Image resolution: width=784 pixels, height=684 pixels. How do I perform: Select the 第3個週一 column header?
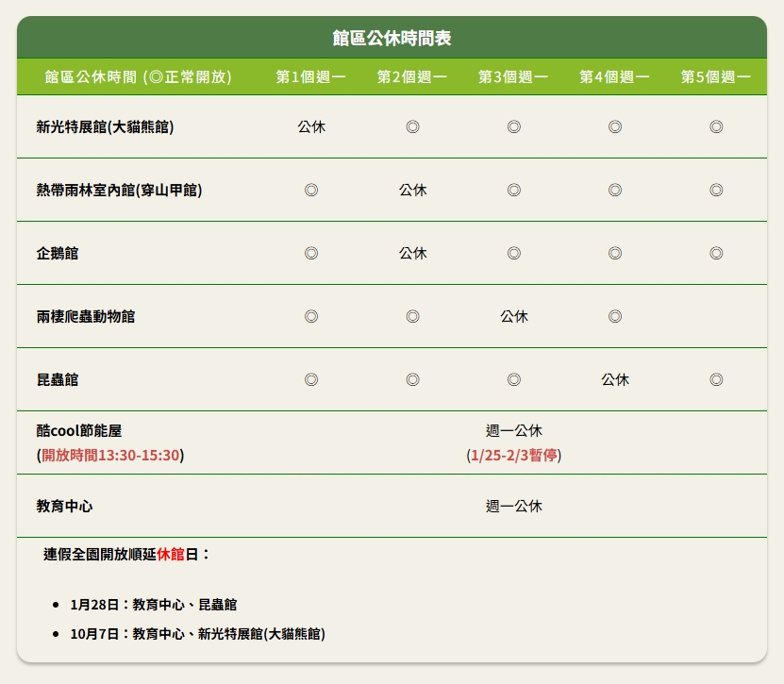click(x=513, y=77)
